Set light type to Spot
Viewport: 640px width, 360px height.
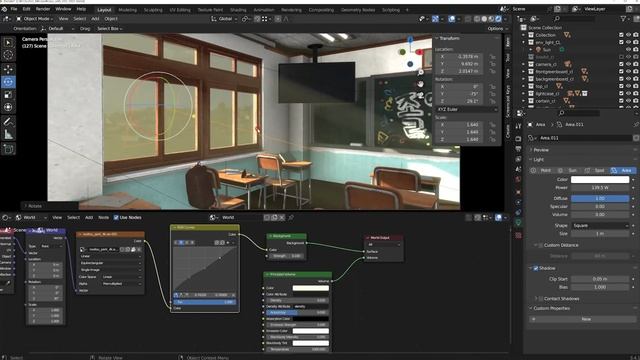[x=596, y=171]
